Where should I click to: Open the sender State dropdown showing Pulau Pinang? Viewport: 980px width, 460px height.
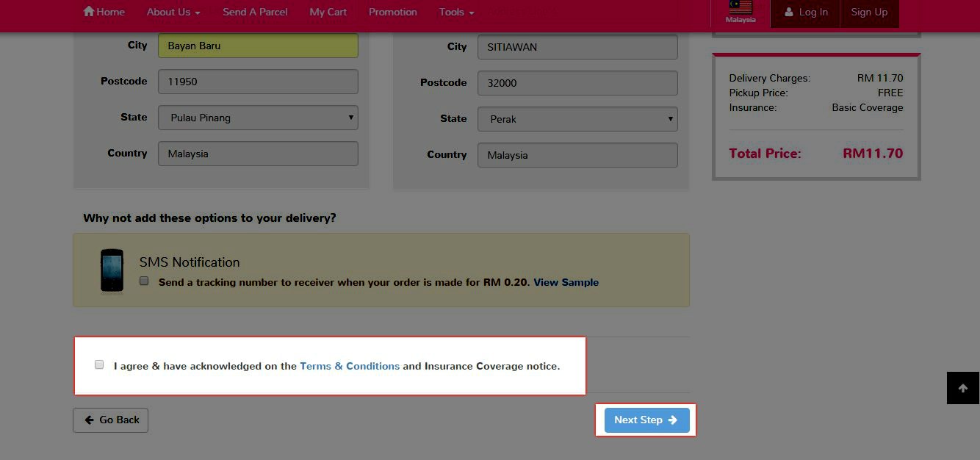258,118
